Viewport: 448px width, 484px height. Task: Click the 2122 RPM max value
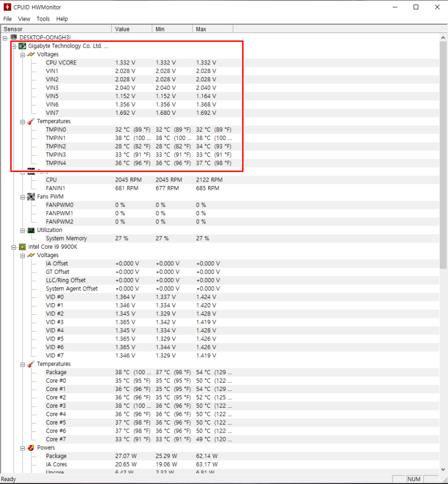209,180
